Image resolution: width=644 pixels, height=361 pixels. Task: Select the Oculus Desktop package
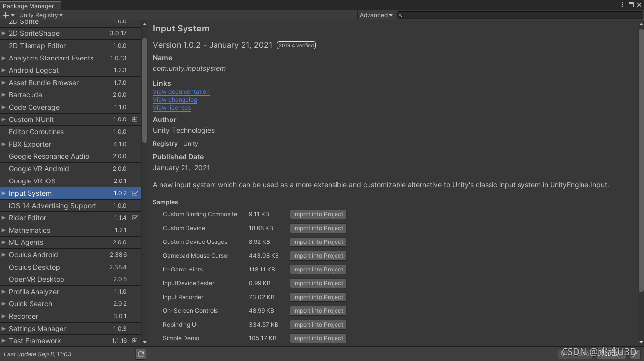[70, 267]
